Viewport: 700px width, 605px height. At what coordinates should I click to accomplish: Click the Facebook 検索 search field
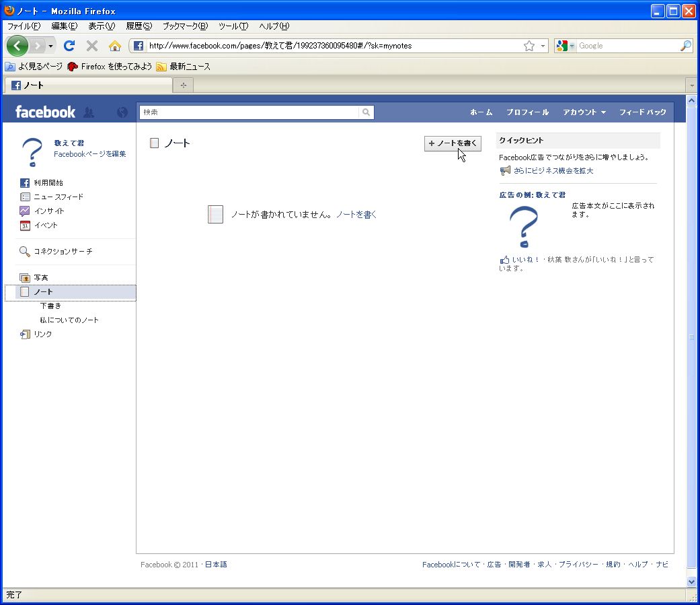pos(249,112)
